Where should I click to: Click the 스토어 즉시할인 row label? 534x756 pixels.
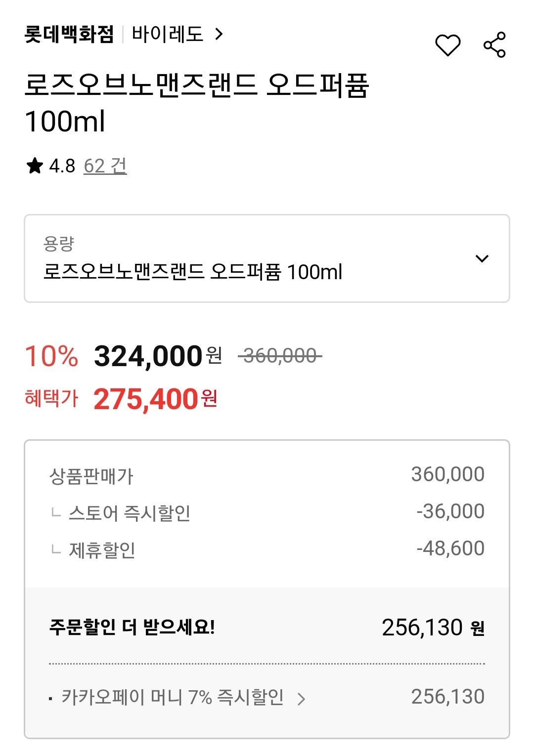point(130,513)
